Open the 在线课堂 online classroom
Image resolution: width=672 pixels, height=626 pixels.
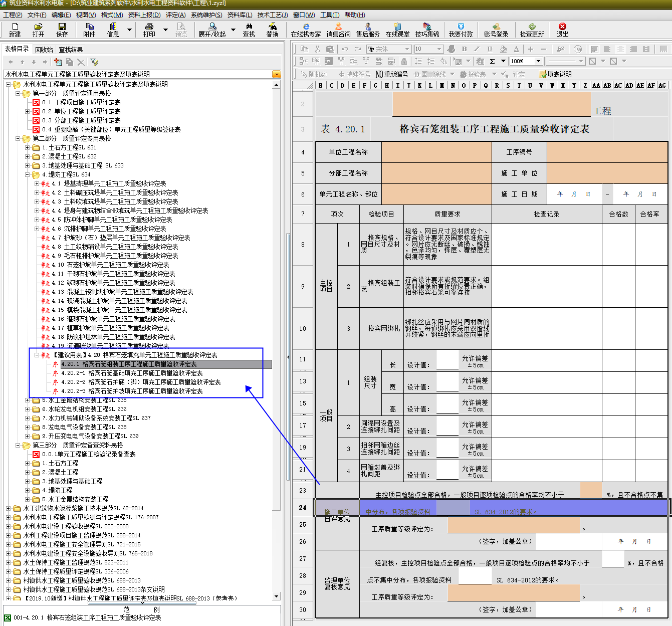pos(397,30)
